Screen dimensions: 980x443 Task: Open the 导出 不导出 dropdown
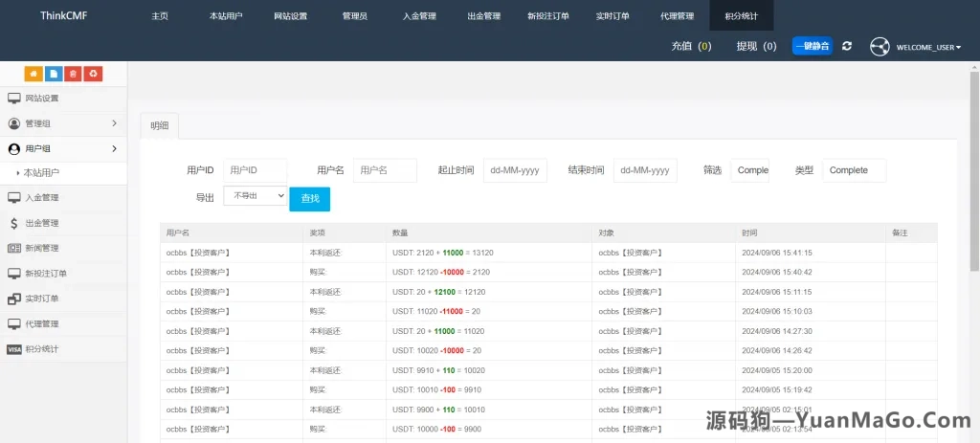tap(255, 195)
